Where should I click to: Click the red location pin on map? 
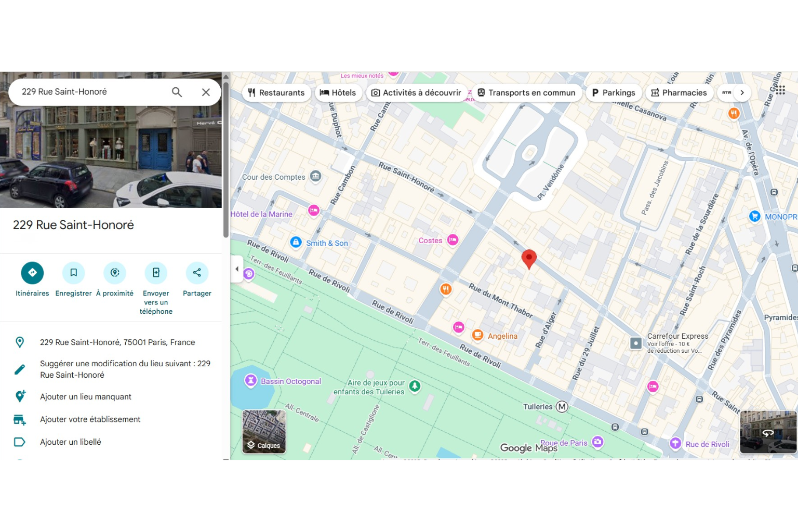click(x=529, y=258)
